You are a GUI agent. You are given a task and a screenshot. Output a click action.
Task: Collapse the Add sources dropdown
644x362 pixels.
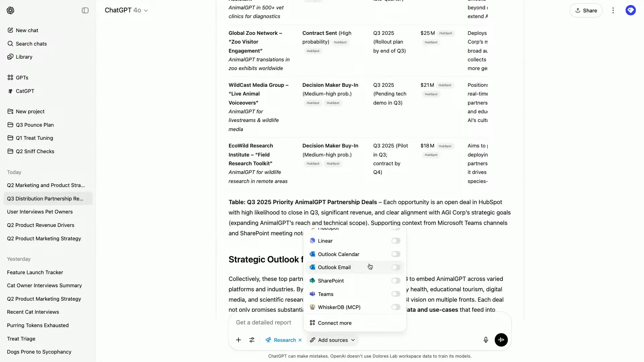click(x=332, y=340)
